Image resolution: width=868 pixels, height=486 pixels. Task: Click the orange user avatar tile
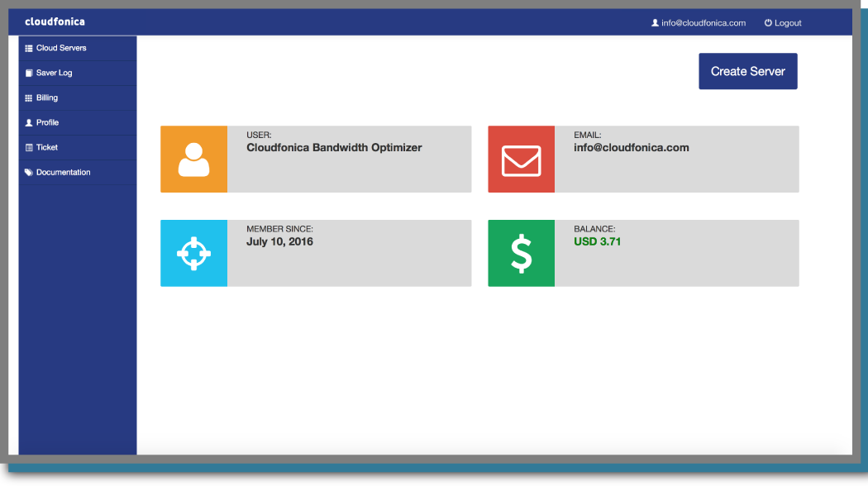(x=193, y=160)
